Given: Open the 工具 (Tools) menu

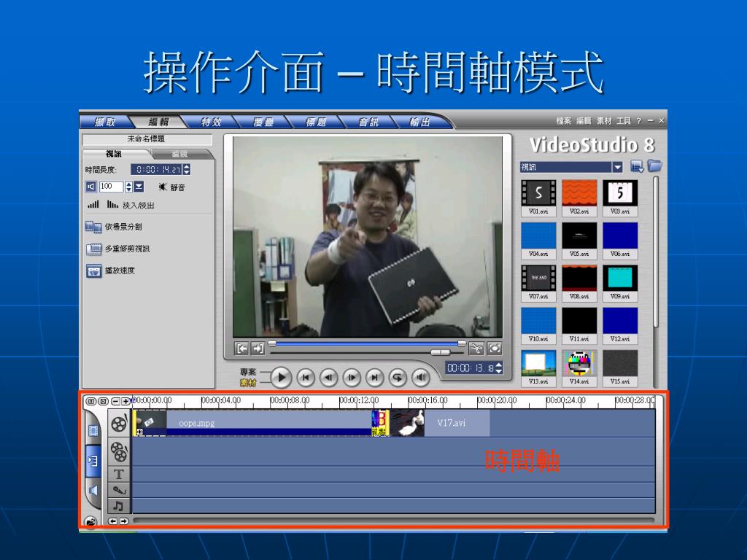Looking at the screenshot, I should pyautogui.click(x=624, y=121).
